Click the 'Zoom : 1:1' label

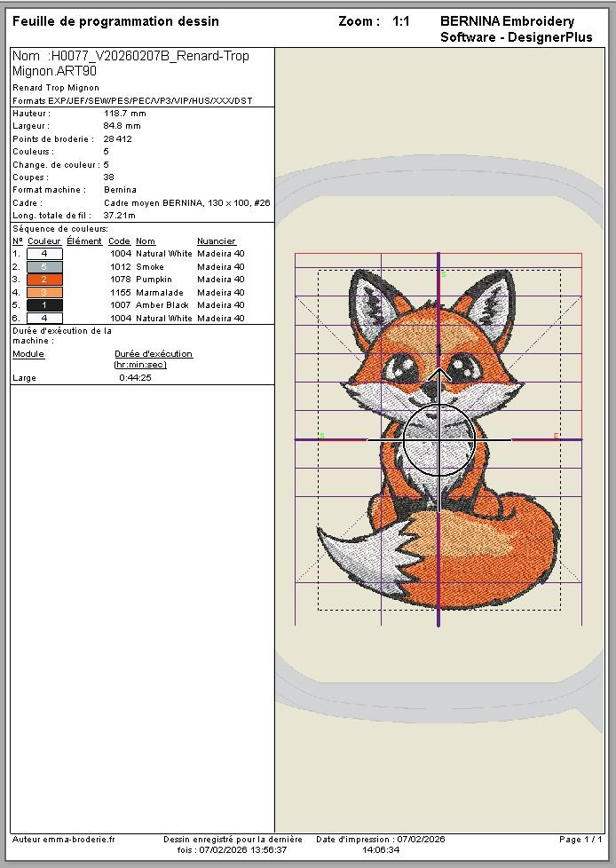tap(374, 21)
